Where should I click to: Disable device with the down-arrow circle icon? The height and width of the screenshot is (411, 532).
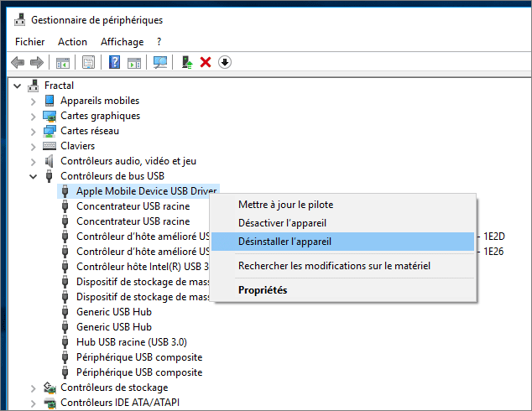click(225, 62)
